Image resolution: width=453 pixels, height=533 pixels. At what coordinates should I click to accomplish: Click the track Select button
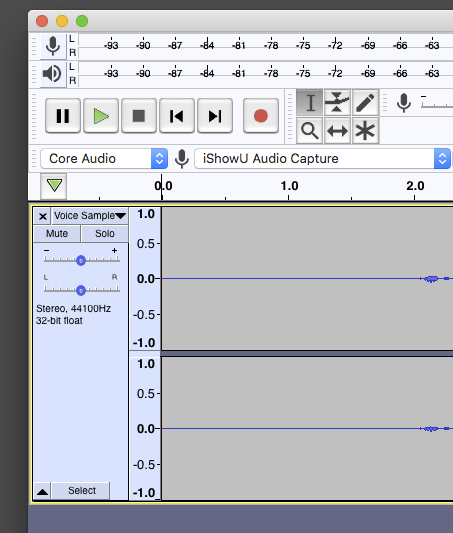(82, 491)
